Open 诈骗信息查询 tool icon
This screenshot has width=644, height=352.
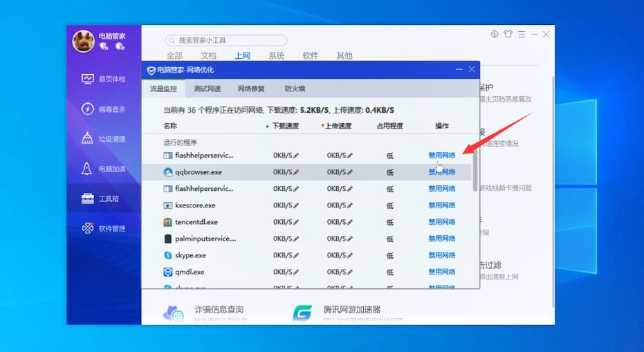174,313
